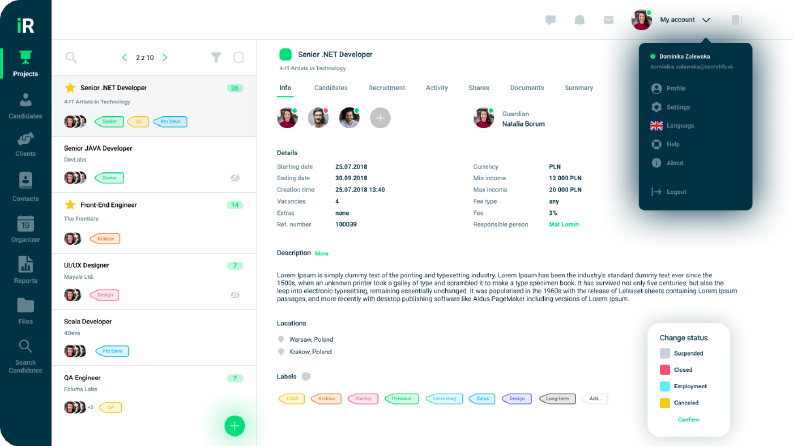This screenshot has width=793, height=446.
Task: Switch to the Summary tab
Action: coord(579,88)
